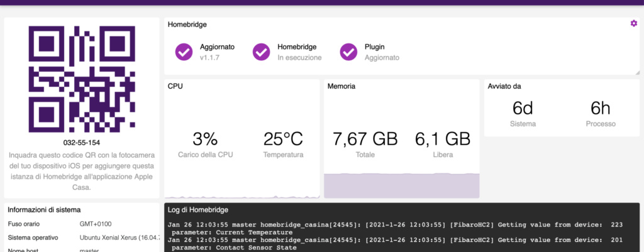Image resolution: width=644 pixels, height=252 pixels.
Task: Click the Ubuntu Xenial Xerus operating system value
Action: tap(119, 238)
